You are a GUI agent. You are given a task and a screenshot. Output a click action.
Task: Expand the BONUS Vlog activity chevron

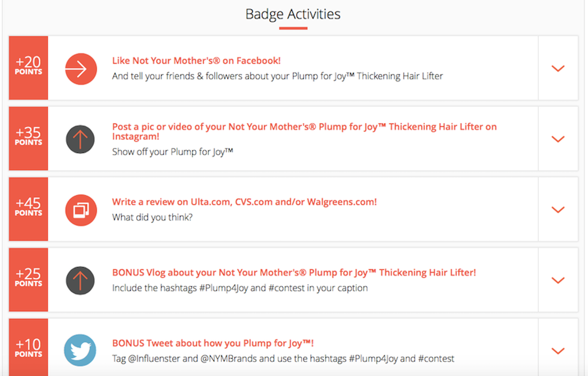point(558,280)
